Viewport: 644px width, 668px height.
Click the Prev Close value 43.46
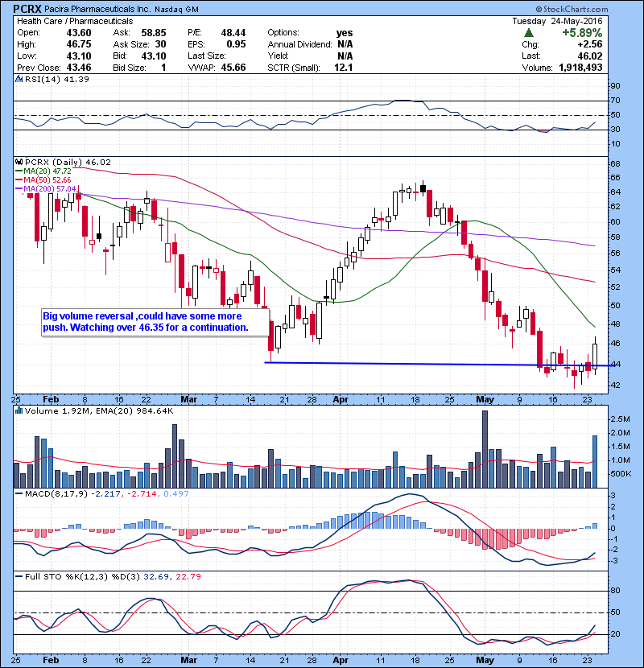coord(79,68)
